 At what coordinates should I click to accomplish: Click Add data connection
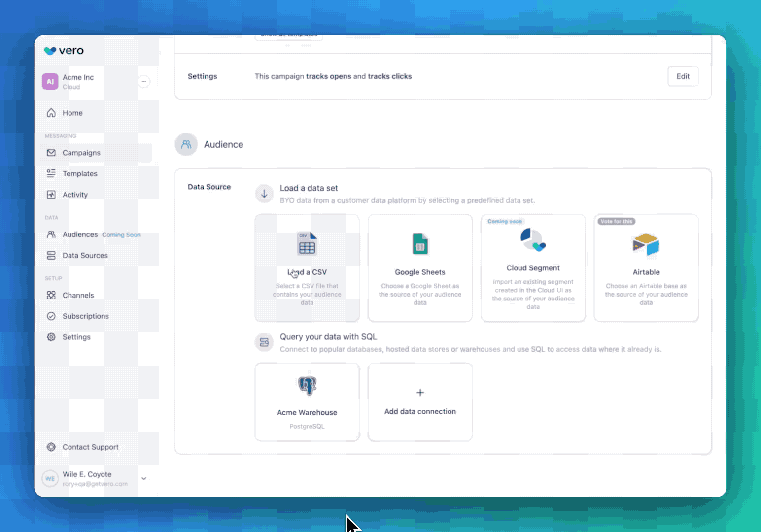tap(420, 402)
